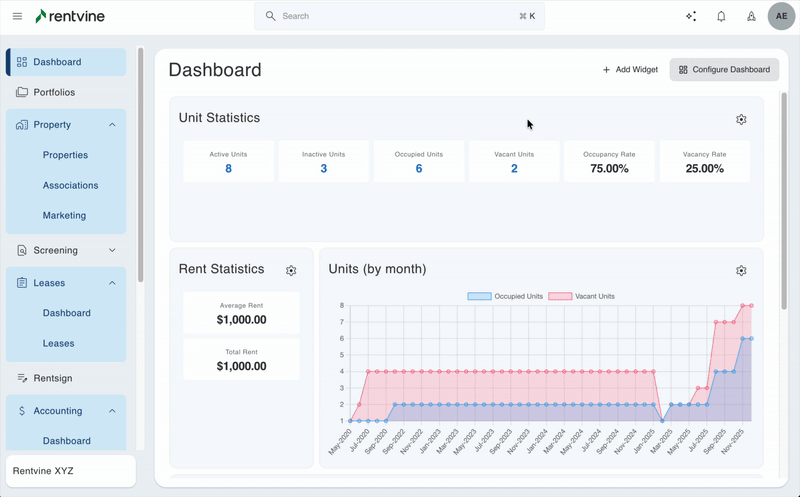Collapse the Accounting sidebar section
This screenshot has width=800, height=497.
click(x=112, y=410)
